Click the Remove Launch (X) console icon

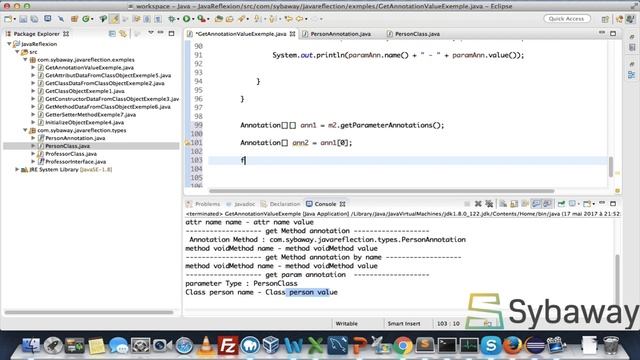(478, 204)
